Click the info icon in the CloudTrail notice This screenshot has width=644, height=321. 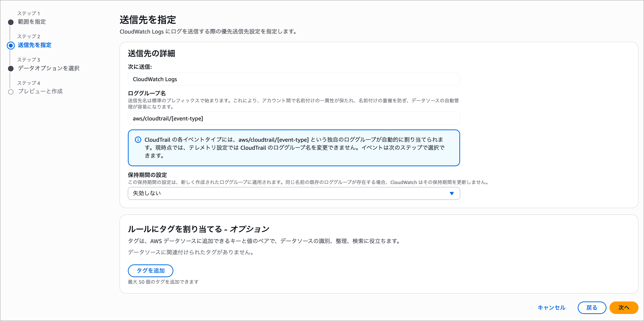[138, 140]
